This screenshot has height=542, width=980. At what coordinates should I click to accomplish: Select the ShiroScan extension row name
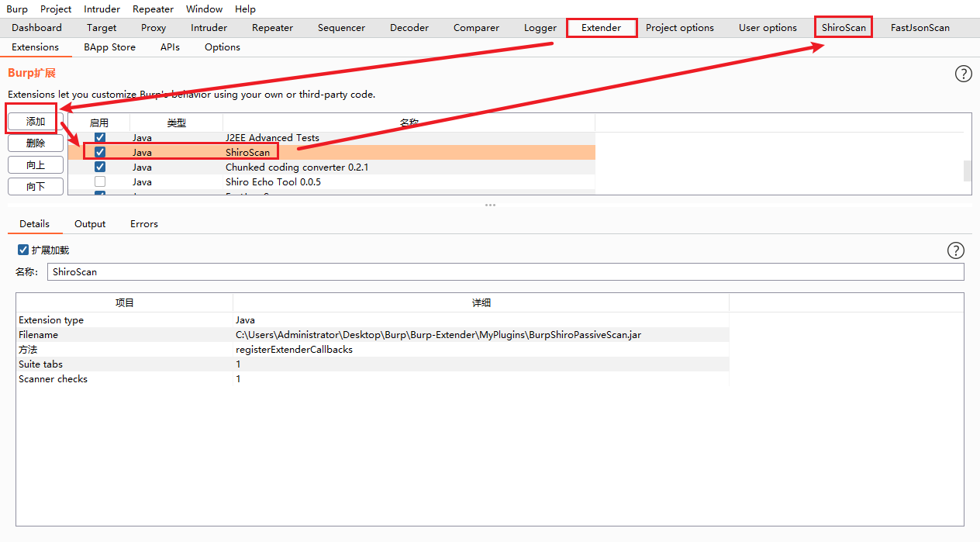pyautogui.click(x=248, y=153)
